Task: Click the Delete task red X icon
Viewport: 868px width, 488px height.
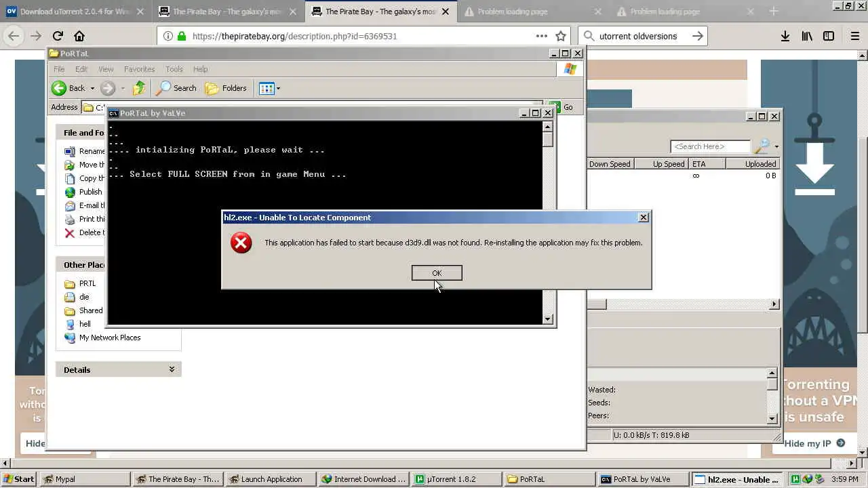Action: coord(70,232)
